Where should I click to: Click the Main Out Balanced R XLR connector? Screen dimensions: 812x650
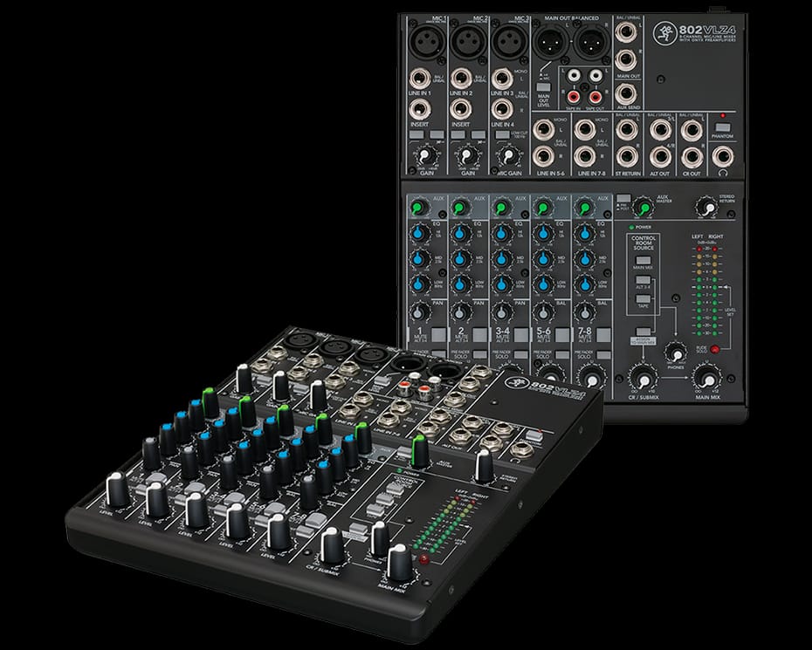point(593,44)
